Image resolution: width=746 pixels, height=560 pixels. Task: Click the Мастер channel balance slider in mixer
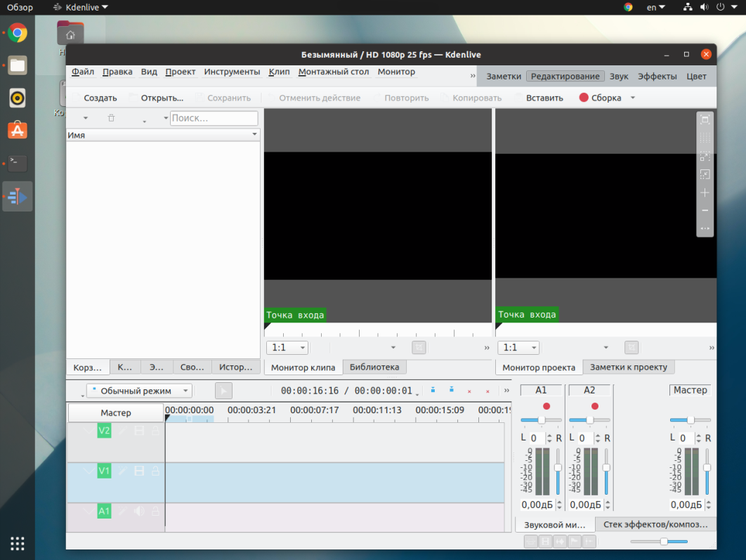[x=690, y=419]
